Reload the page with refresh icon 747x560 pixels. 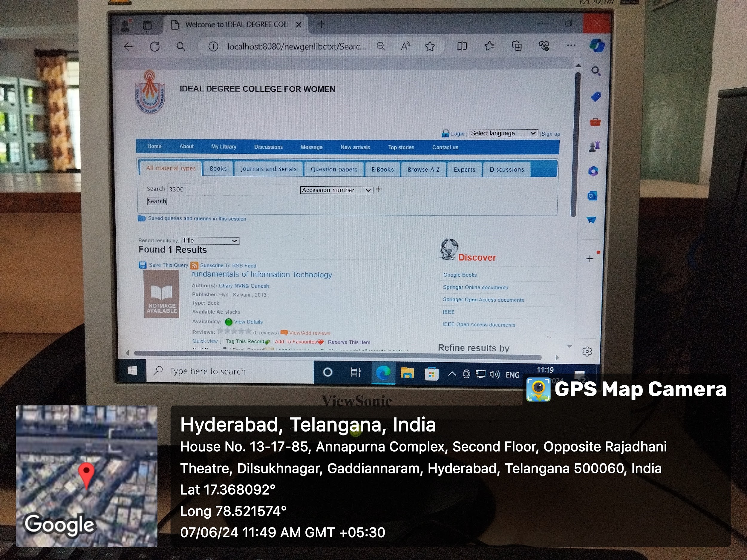pos(155,47)
